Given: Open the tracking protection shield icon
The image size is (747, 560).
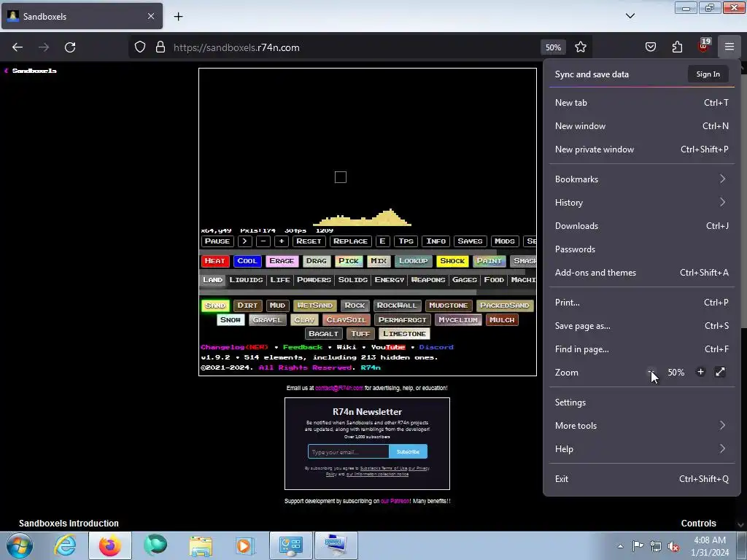Looking at the screenshot, I should [139, 47].
